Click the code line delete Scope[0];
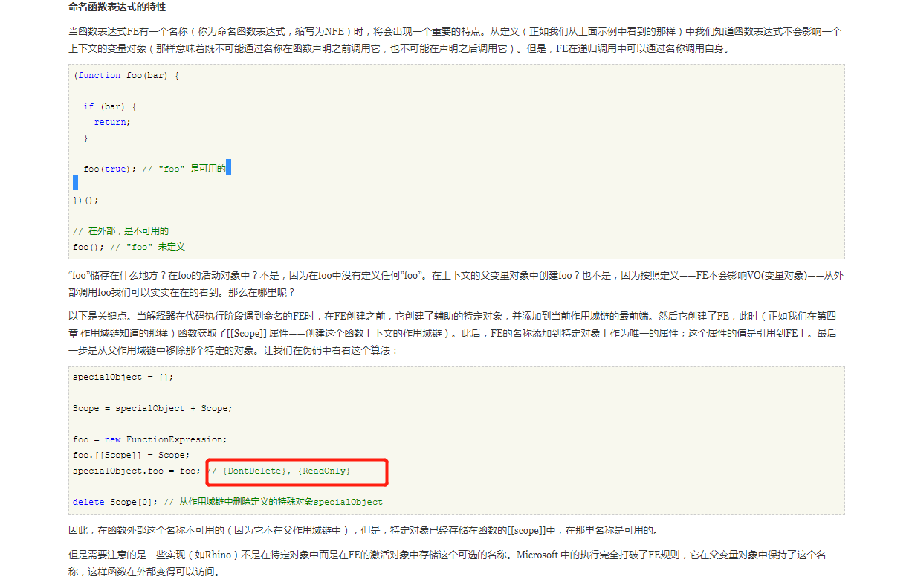 114,502
